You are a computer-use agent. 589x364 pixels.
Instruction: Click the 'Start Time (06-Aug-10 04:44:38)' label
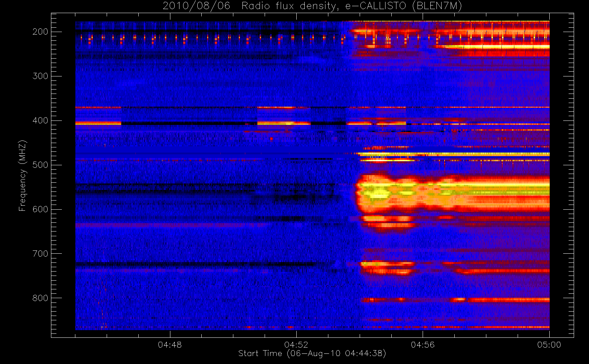[312, 353]
